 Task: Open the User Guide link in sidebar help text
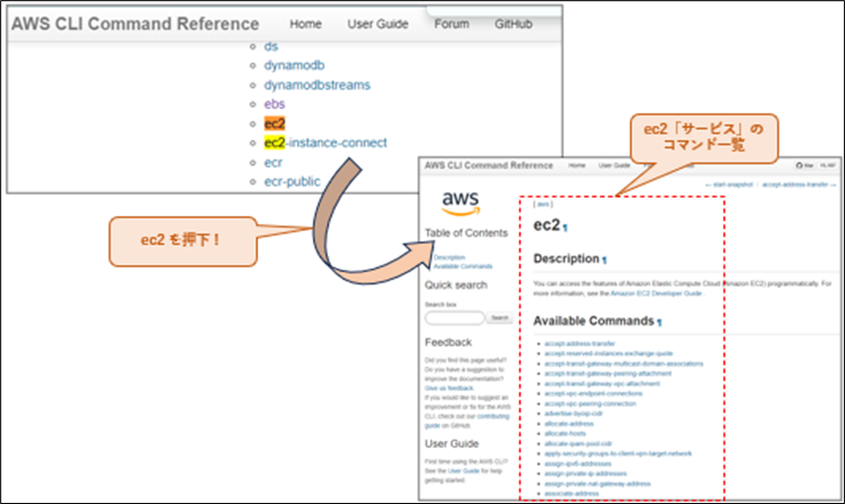point(463,471)
